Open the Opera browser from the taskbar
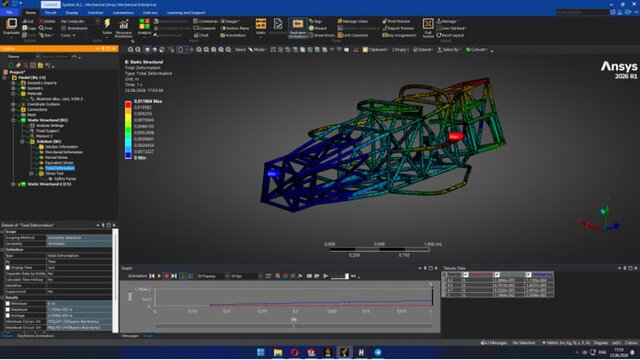The image size is (640, 360). click(295, 352)
